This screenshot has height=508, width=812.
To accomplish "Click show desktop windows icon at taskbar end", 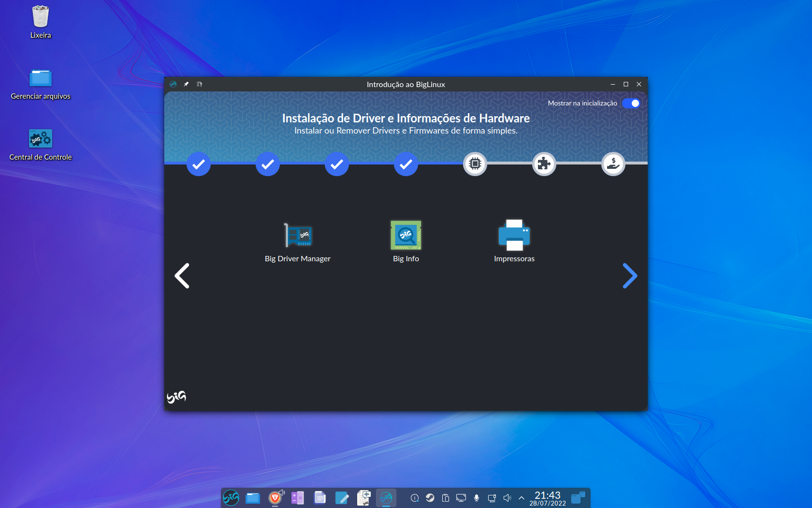I will (x=579, y=498).
